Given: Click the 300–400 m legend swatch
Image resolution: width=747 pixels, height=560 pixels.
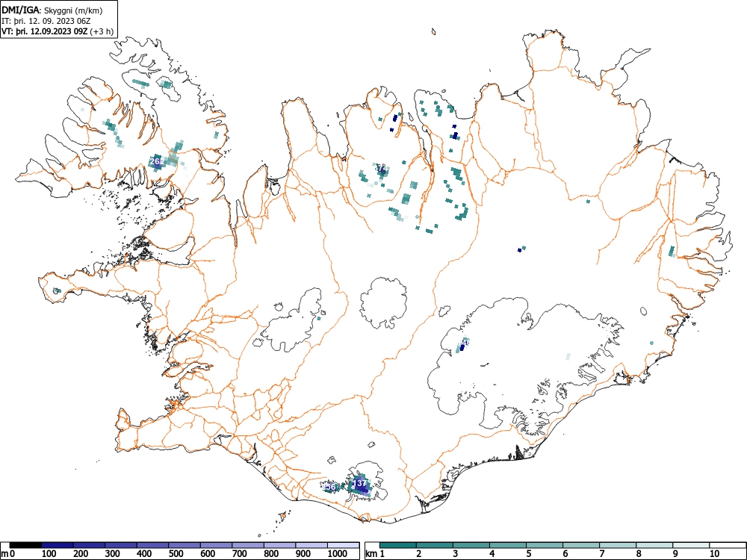Looking at the screenshot, I should (x=121, y=545).
